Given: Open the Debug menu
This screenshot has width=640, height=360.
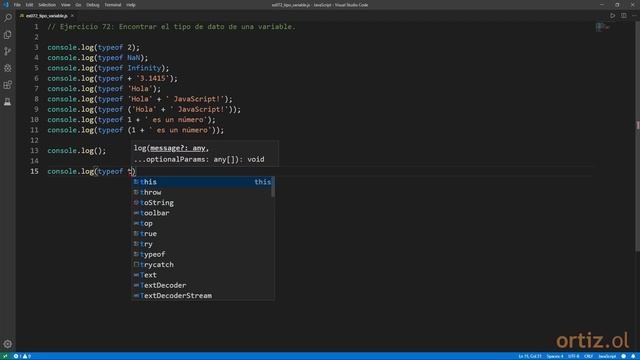Looking at the screenshot, I should tap(93, 5).
